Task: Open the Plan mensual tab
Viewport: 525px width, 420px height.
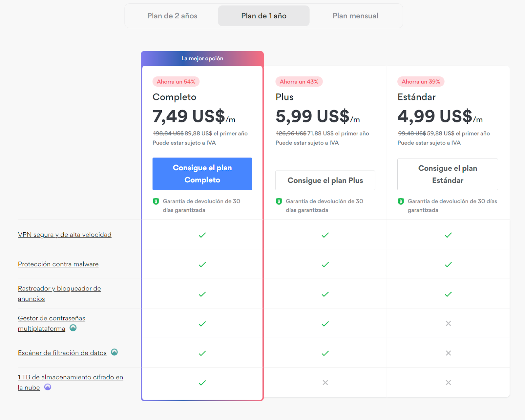Action: click(355, 16)
